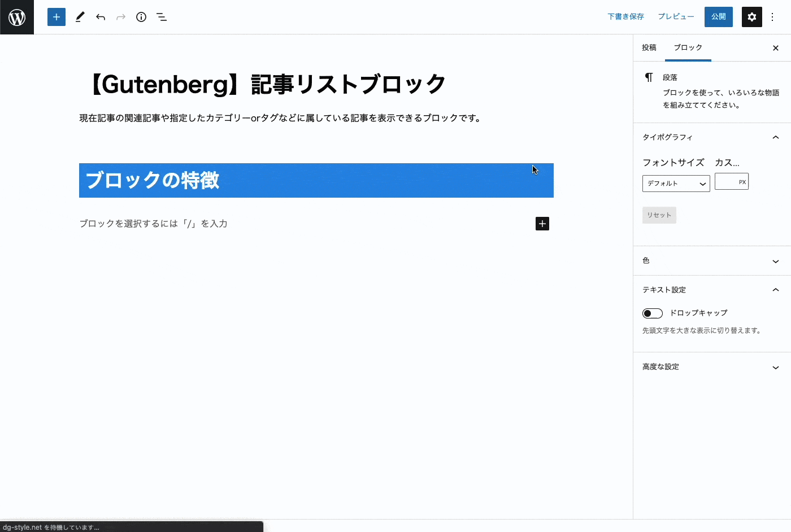Click the 公開 publish button
Image resolution: width=791 pixels, height=532 pixels.
click(x=718, y=17)
